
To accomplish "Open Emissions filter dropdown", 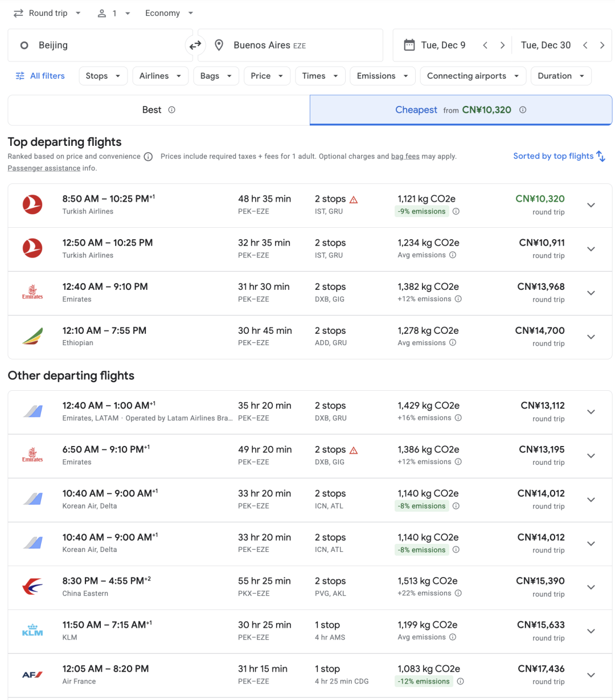I will (x=383, y=76).
